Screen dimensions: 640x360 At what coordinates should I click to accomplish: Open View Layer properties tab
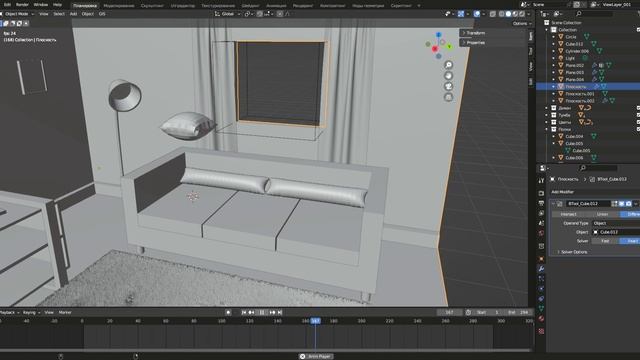[x=541, y=213]
